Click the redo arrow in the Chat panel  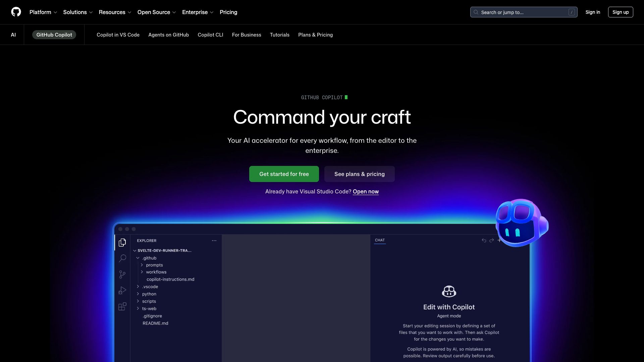click(x=491, y=240)
